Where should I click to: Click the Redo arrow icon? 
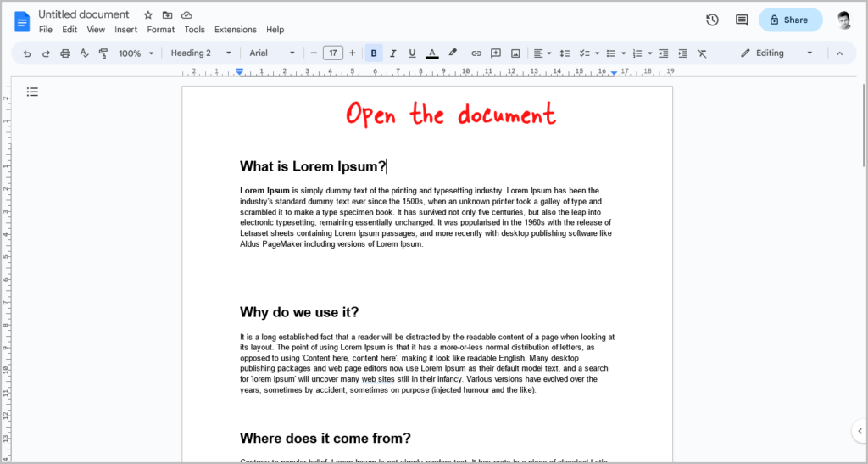[x=46, y=53]
